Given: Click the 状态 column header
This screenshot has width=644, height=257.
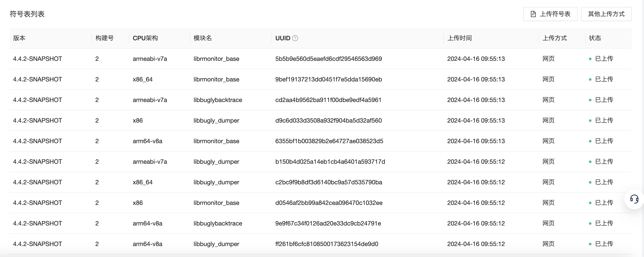Looking at the screenshot, I should [x=595, y=38].
